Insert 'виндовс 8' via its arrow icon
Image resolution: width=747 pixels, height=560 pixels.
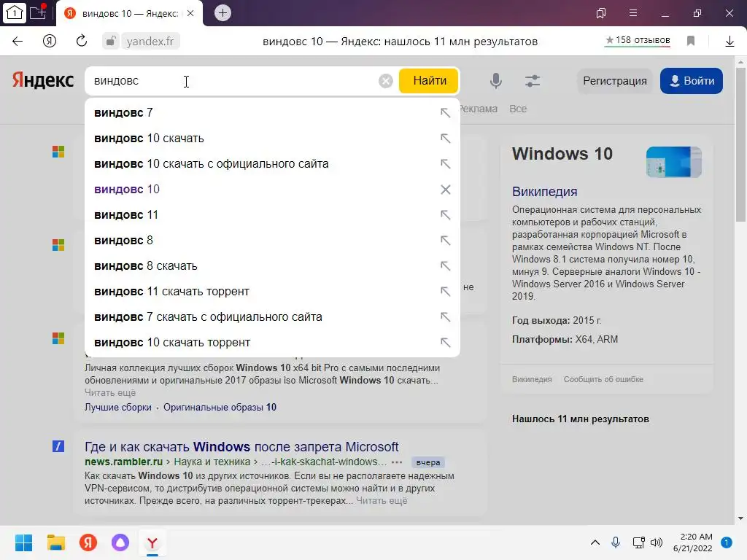446,241
